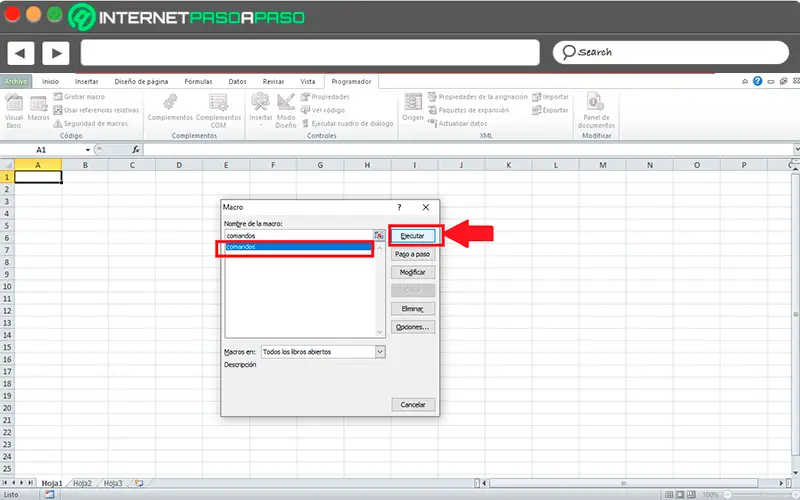Click Exportar in XML group
The height and width of the screenshot is (500, 800).
550,110
